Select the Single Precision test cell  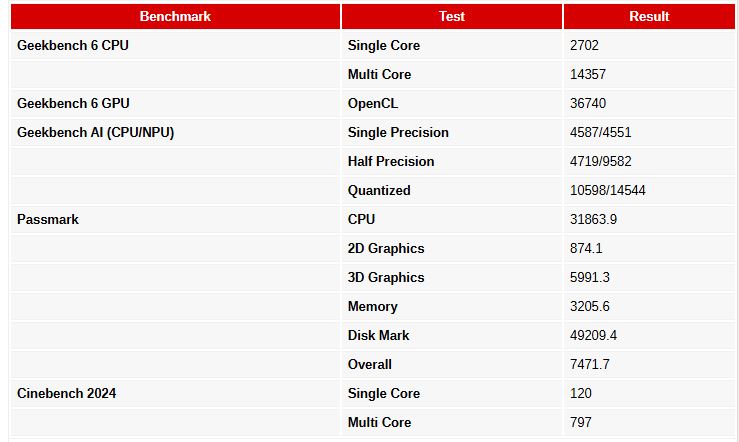click(398, 132)
